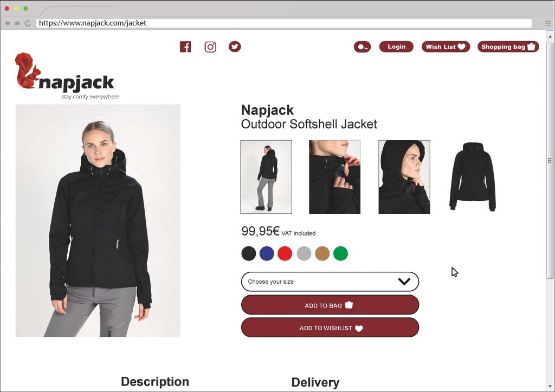Open the Twitter bird icon

pos(235,47)
